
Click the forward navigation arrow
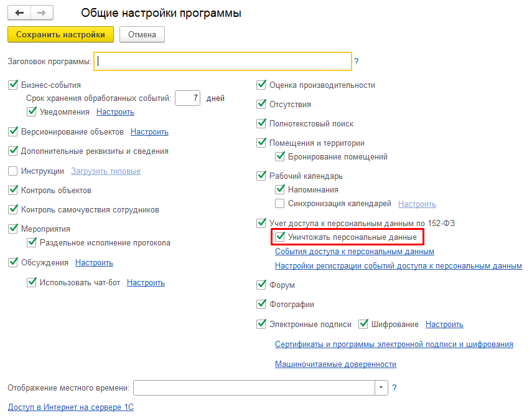point(42,12)
